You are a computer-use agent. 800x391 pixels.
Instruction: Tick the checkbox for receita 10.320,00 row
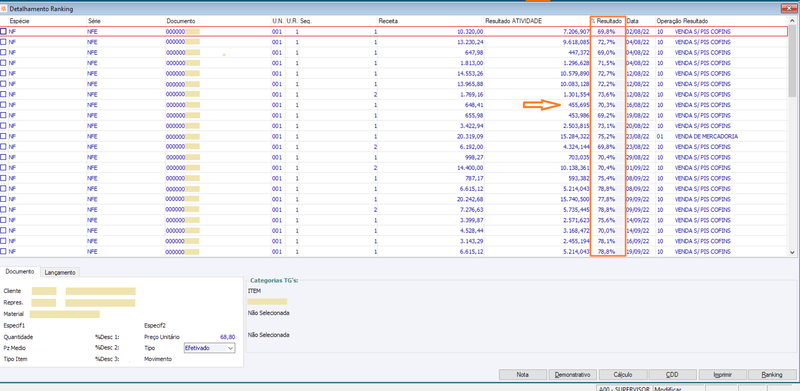click(4, 32)
